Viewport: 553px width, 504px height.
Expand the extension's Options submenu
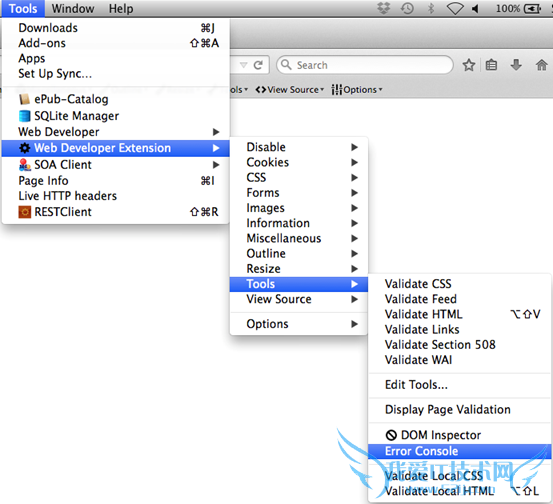click(299, 324)
